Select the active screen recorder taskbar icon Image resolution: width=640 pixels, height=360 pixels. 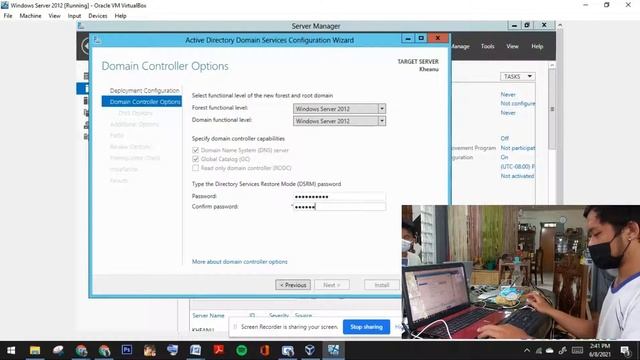333,350
